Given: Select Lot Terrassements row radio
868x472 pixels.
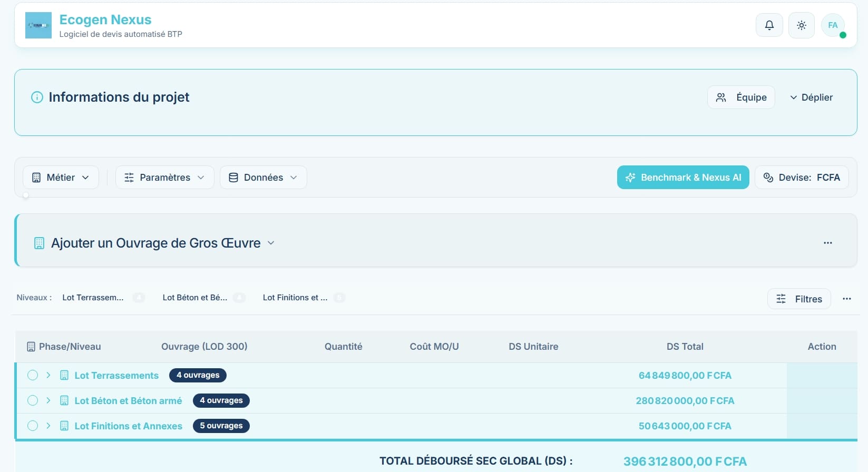Looking at the screenshot, I should pyautogui.click(x=33, y=375).
